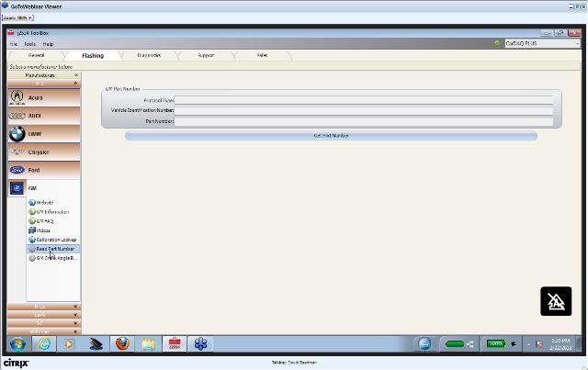This screenshot has height=370, width=588.
Task: Click the green refresh icon beside device selector
Action: (x=497, y=43)
